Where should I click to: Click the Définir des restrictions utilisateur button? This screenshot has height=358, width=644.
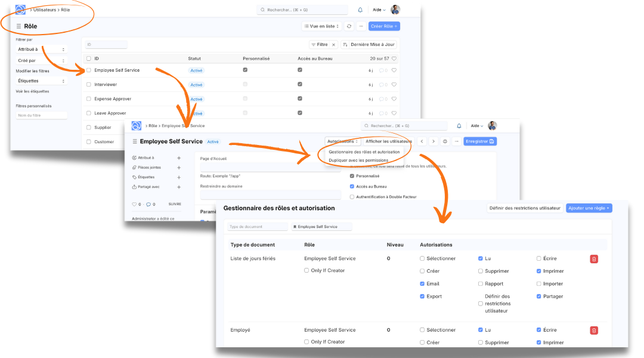coord(524,208)
